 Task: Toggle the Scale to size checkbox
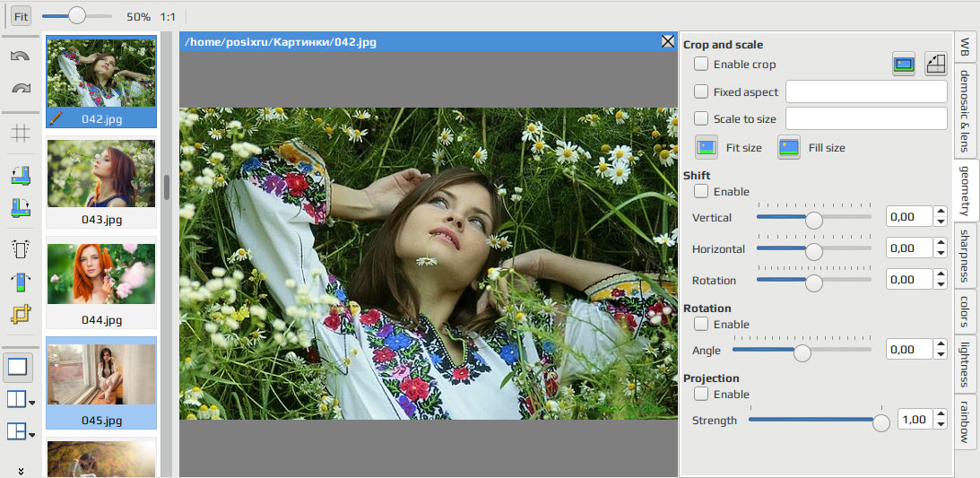click(x=701, y=118)
